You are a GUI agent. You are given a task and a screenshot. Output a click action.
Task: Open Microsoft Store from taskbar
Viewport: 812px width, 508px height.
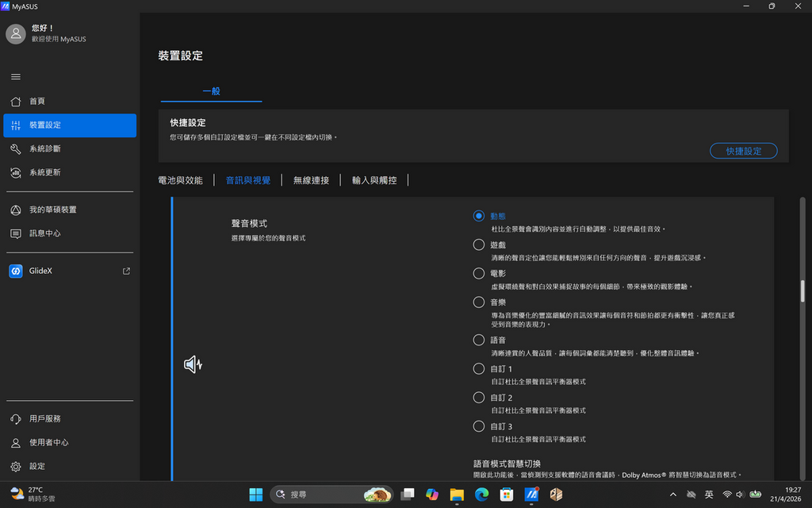[507, 495]
